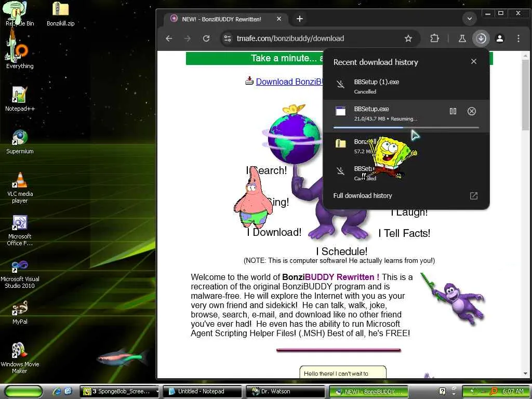Launch the Supermium browser shortcut
Viewport: 532px width, 399px height.
click(x=19, y=141)
